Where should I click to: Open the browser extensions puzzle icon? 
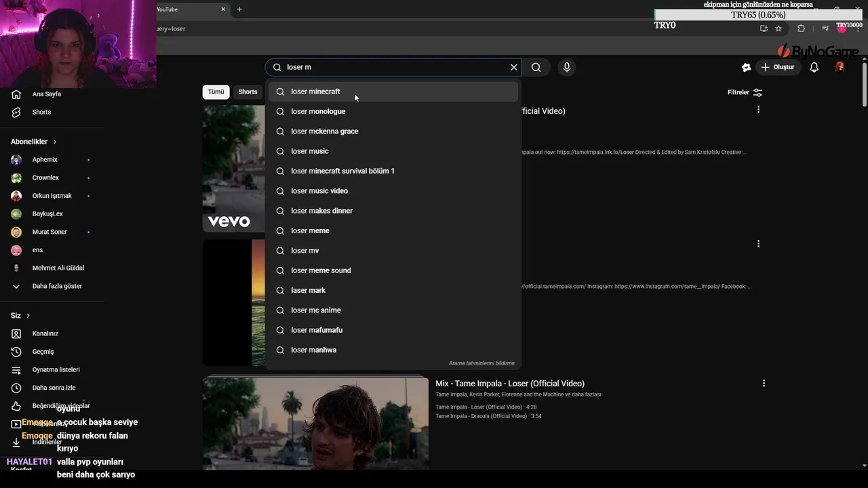801,28
